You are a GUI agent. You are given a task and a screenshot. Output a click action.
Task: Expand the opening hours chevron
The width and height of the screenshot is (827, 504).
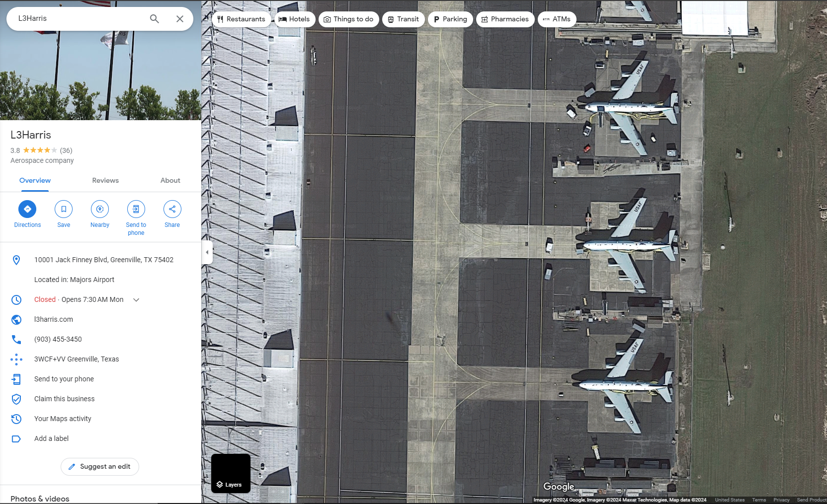coord(136,300)
